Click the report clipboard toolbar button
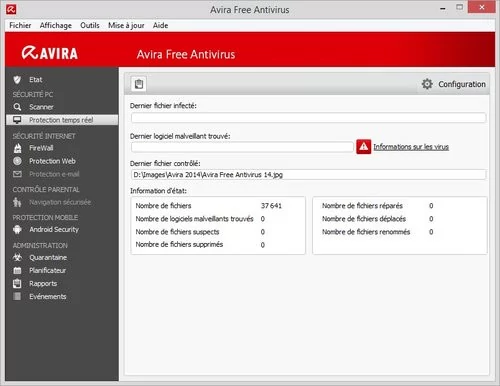The image size is (500, 386). click(139, 84)
